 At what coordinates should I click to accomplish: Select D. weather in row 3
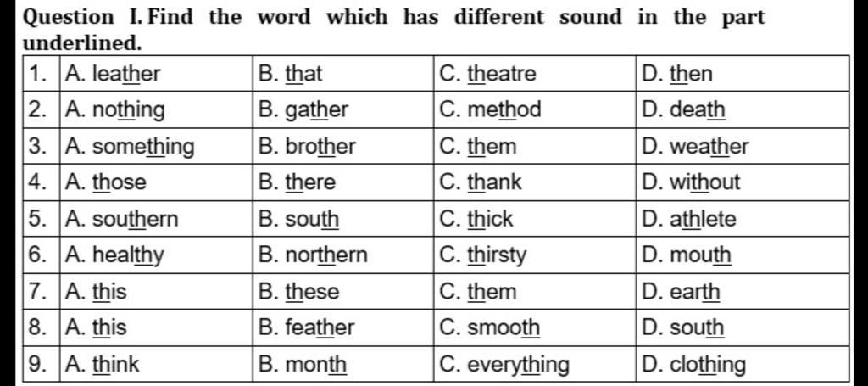[x=695, y=147]
